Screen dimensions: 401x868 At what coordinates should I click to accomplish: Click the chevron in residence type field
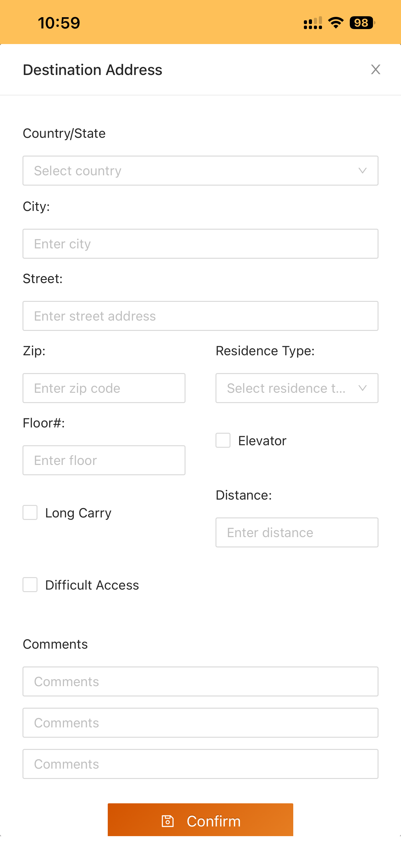pyautogui.click(x=362, y=388)
